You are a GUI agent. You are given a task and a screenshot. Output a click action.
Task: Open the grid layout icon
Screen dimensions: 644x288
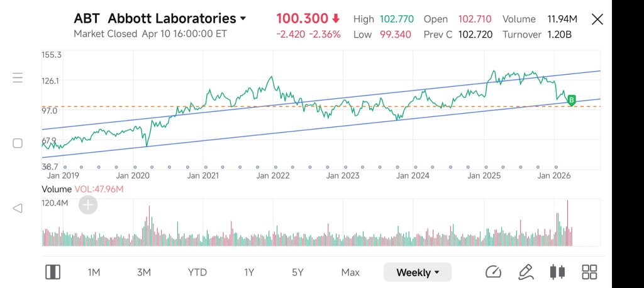589,272
